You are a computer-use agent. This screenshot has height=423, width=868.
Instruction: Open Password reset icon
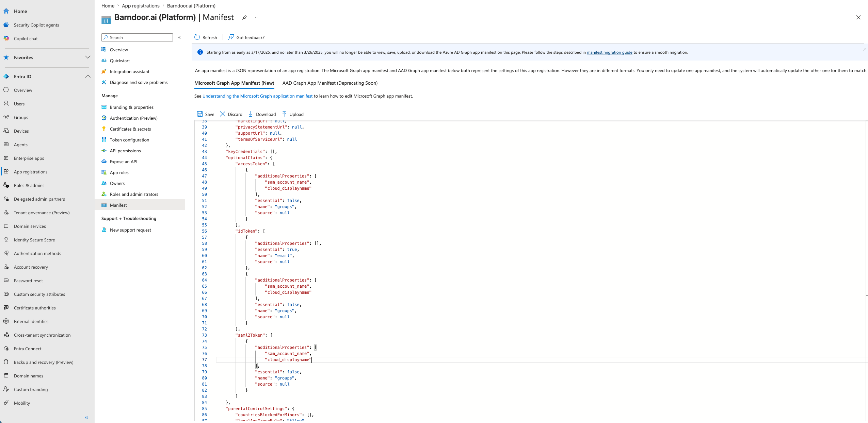[x=6, y=280]
